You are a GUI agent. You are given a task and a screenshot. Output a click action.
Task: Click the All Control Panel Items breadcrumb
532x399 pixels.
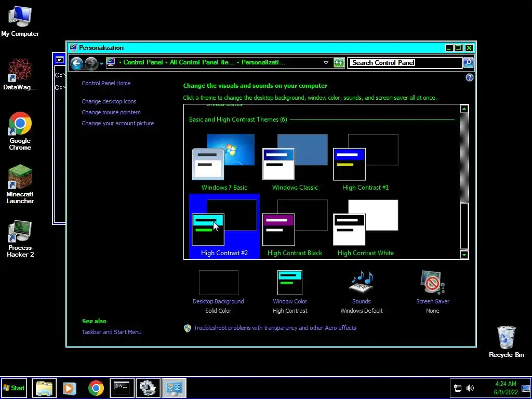pos(202,62)
